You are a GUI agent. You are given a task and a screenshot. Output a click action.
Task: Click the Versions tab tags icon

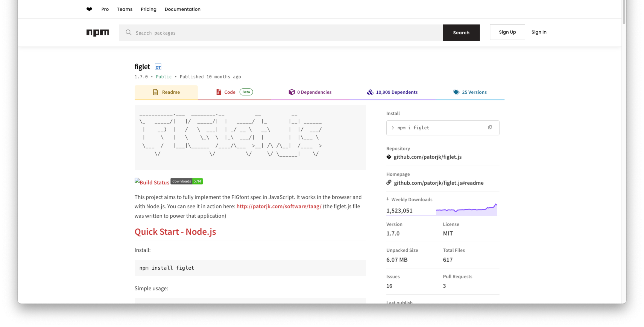pos(456,92)
